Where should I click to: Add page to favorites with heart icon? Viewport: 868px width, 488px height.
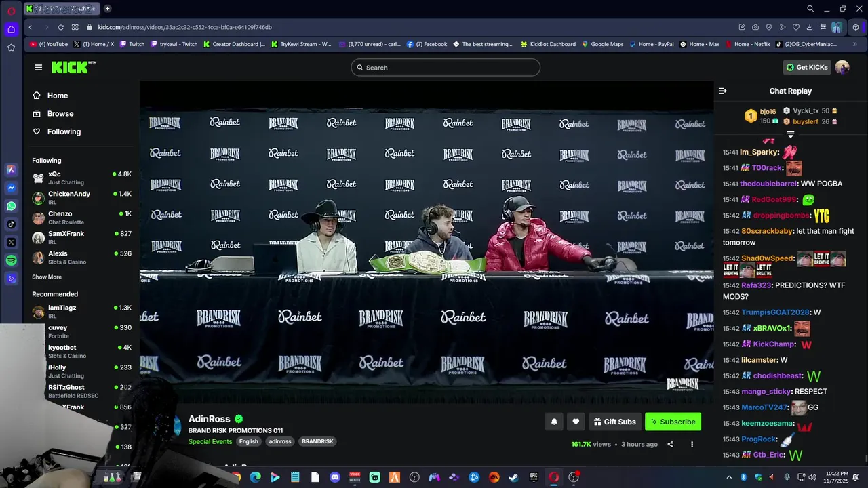pyautogui.click(x=796, y=27)
